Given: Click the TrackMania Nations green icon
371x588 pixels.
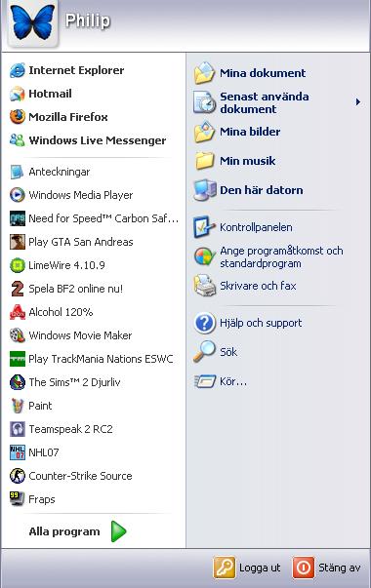Looking at the screenshot, I should 18,359.
